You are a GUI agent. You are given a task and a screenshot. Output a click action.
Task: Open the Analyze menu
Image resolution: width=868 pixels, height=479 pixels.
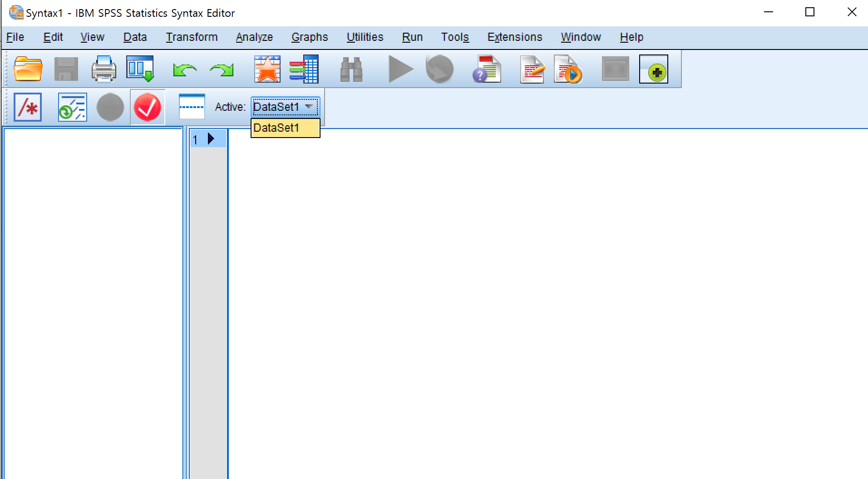(254, 37)
